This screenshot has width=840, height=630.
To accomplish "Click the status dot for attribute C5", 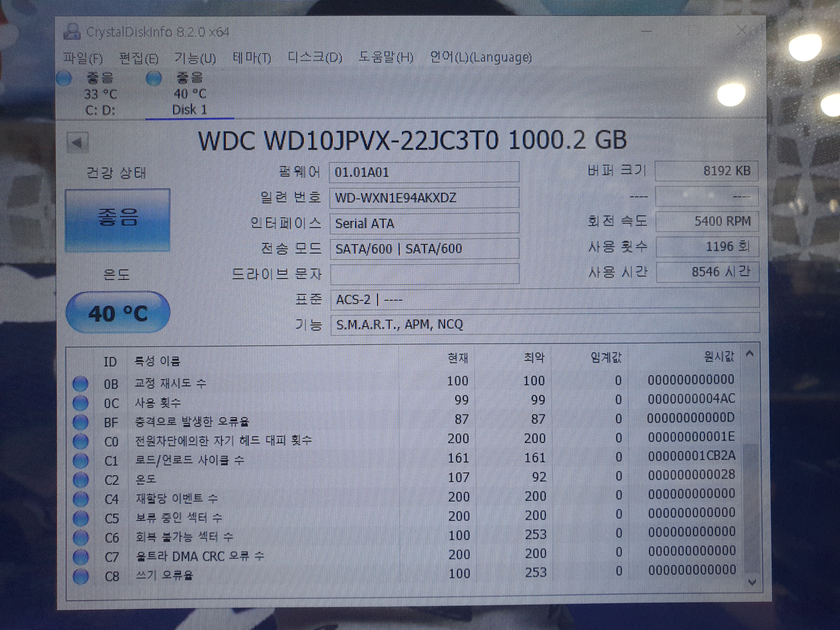I will coord(80,518).
